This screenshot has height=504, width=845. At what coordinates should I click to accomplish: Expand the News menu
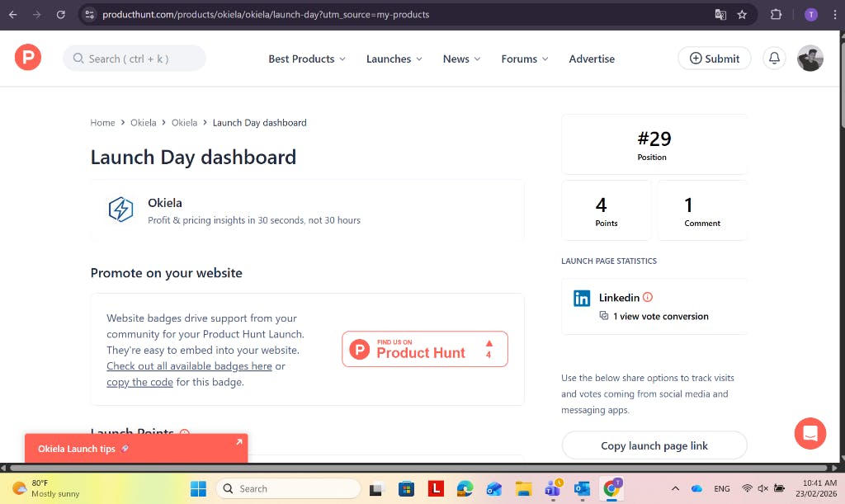461,59
